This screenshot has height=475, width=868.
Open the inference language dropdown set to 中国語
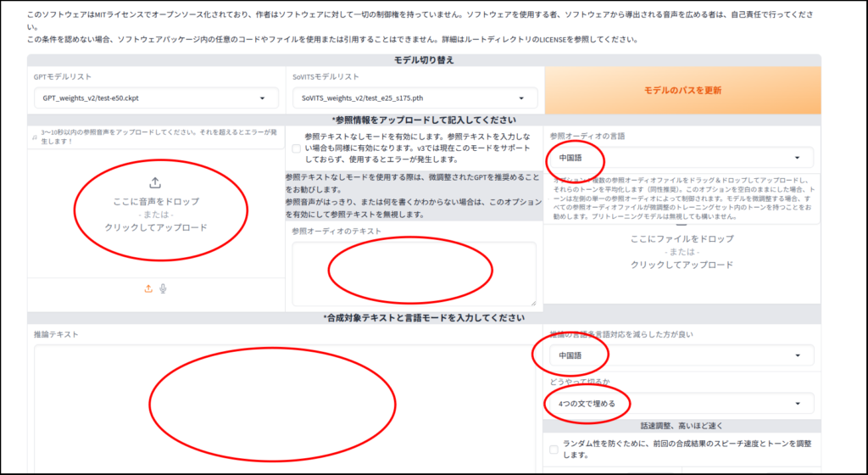click(678, 355)
